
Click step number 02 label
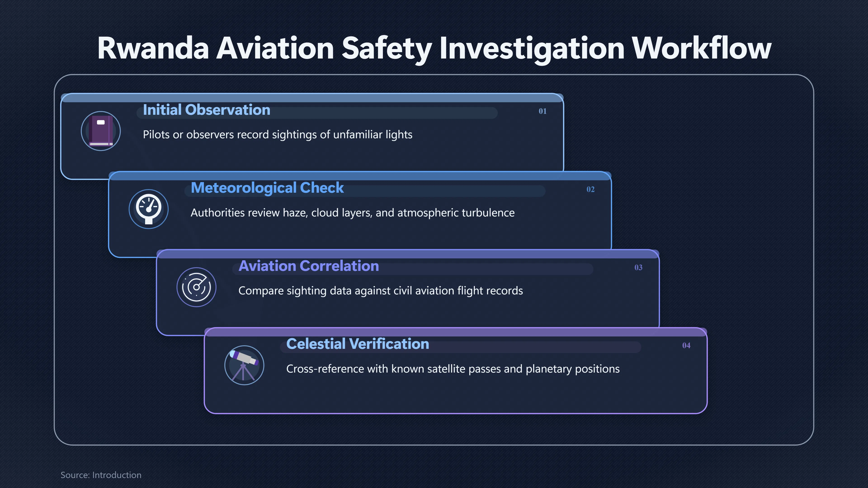590,189
